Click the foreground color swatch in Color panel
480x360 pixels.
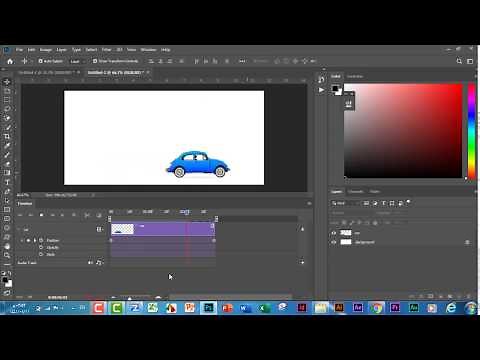[x=335, y=88]
